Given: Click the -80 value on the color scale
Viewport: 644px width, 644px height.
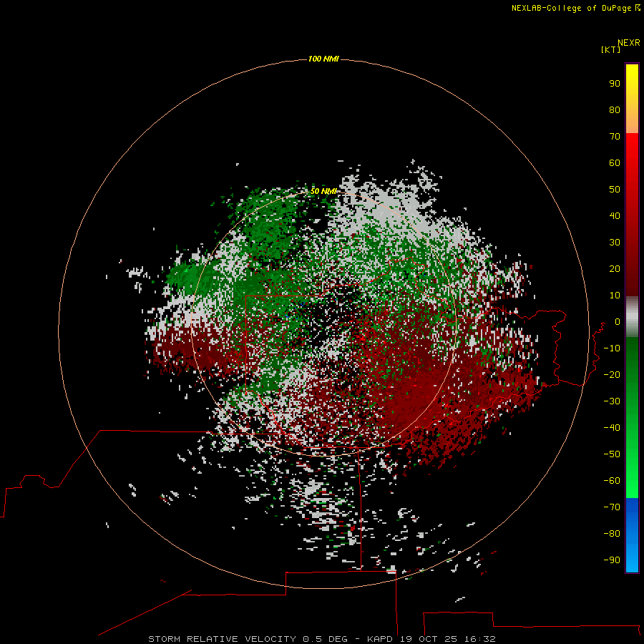Looking at the screenshot, I should click(x=612, y=534).
